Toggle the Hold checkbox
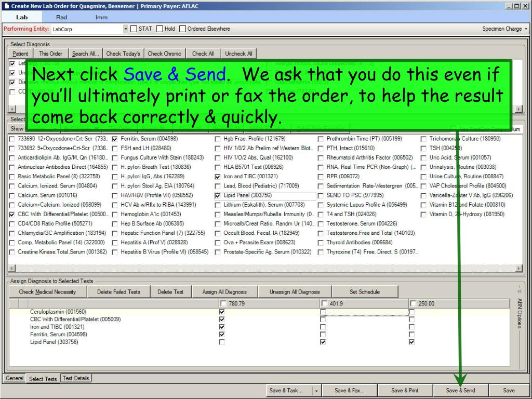The width and height of the screenshot is (532, 399). tap(159, 29)
